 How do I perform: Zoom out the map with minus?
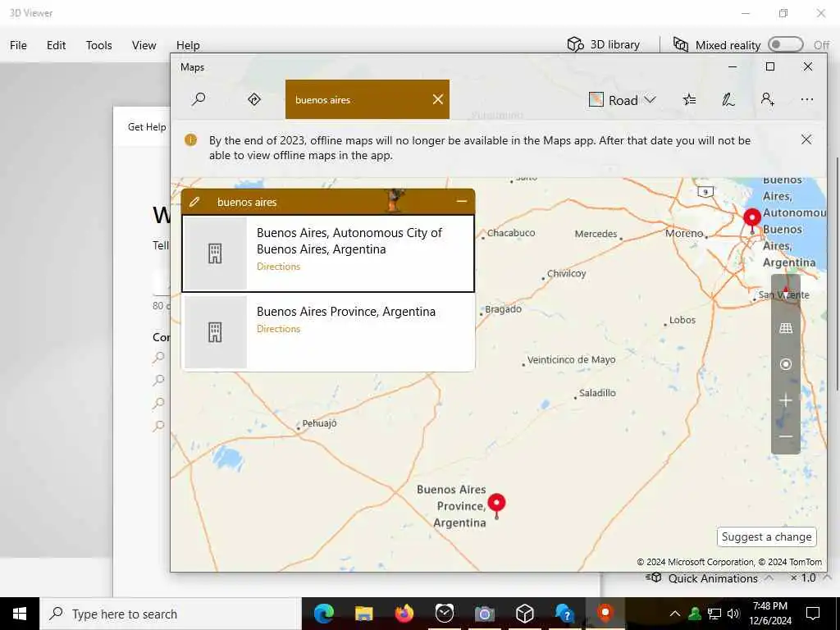(786, 436)
